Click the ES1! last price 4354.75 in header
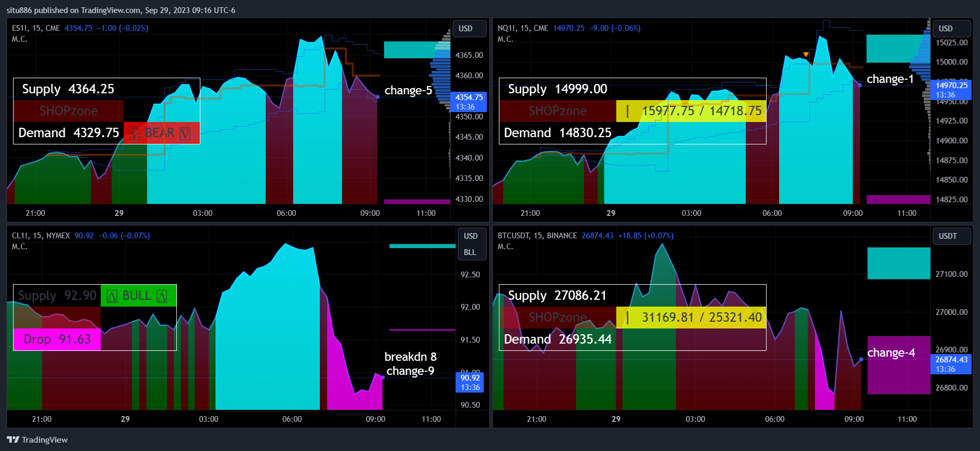Image resolution: width=980 pixels, height=451 pixels. tap(78, 28)
